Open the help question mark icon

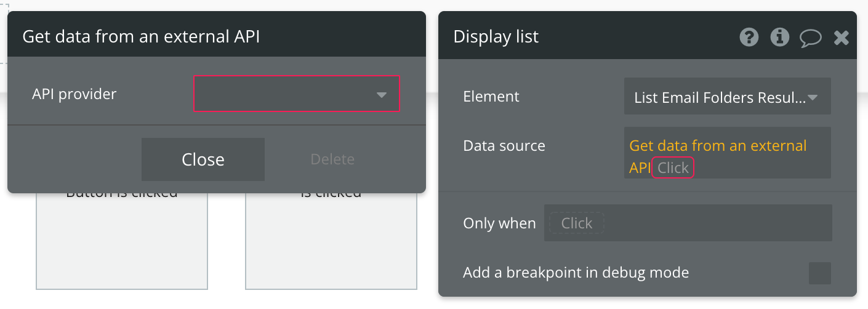(x=749, y=38)
